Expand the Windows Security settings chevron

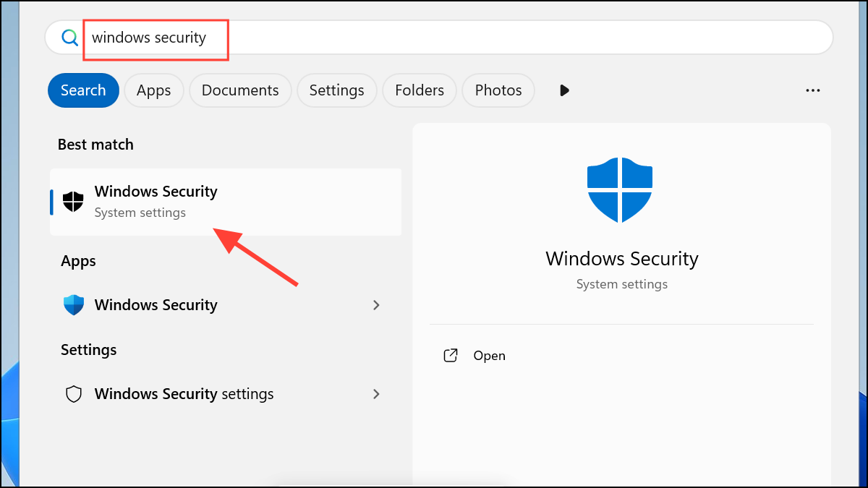coord(376,394)
